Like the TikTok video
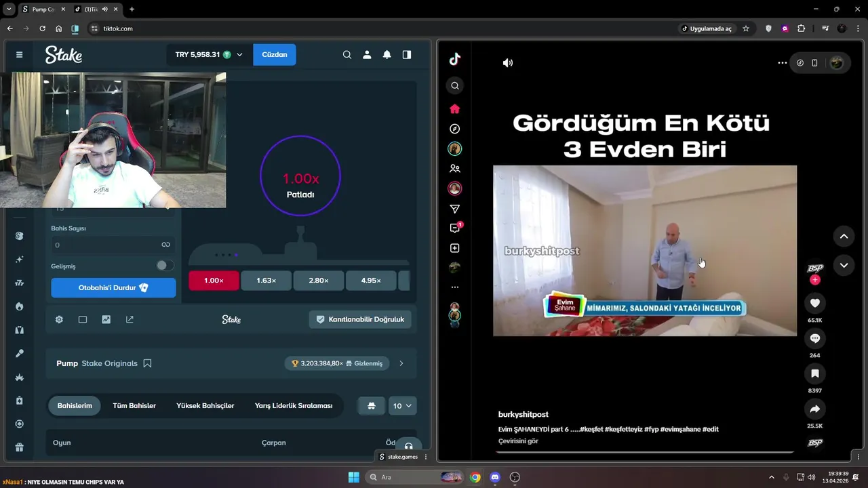This screenshot has height=488, width=868. click(815, 303)
